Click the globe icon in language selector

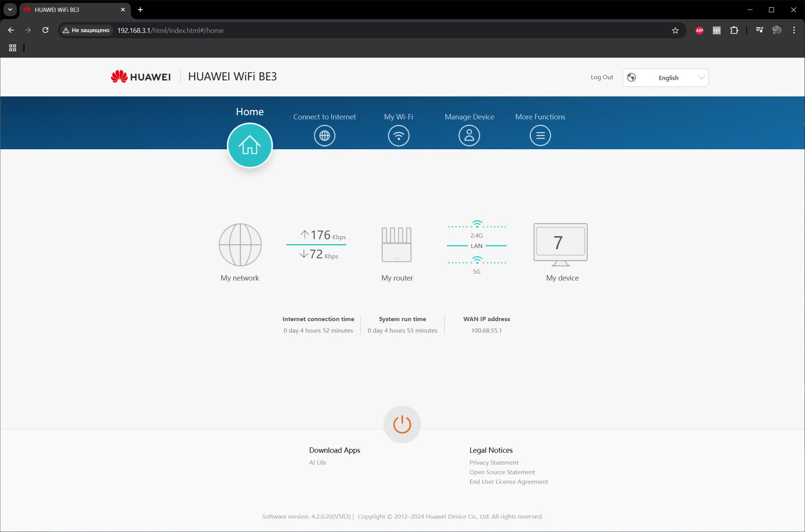[x=632, y=77]
